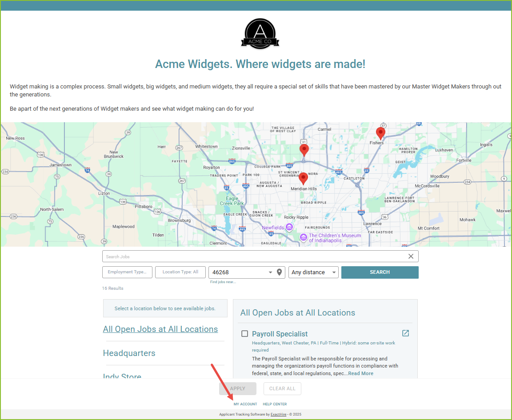Select All Open Jobs at All Locations

click(x=160, y=329)
